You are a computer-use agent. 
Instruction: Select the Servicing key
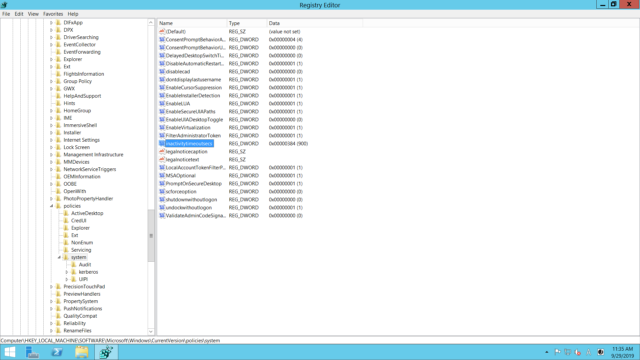pyautogui.click(x=81, y=250)
